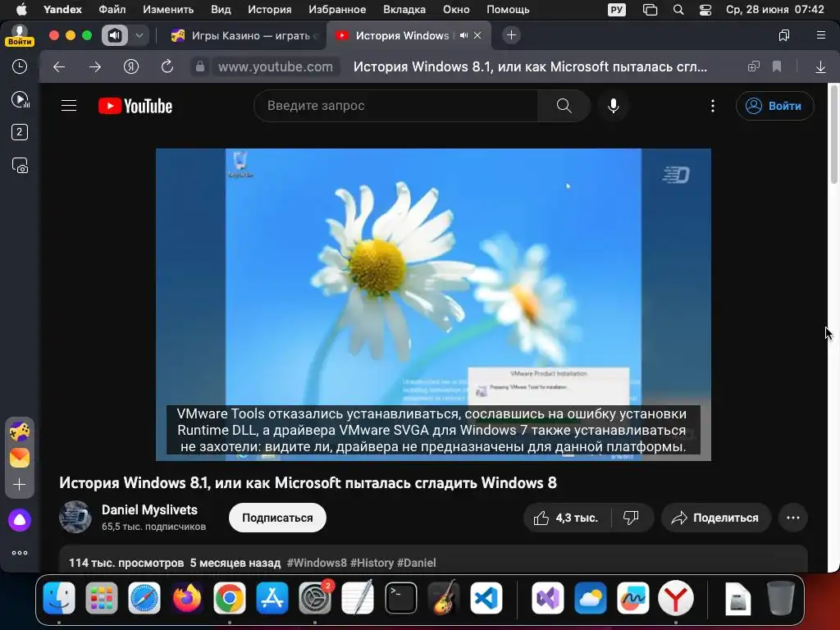The image size is (840, 630).
Task: Open the Файл menu
Action: pos(112,10)
